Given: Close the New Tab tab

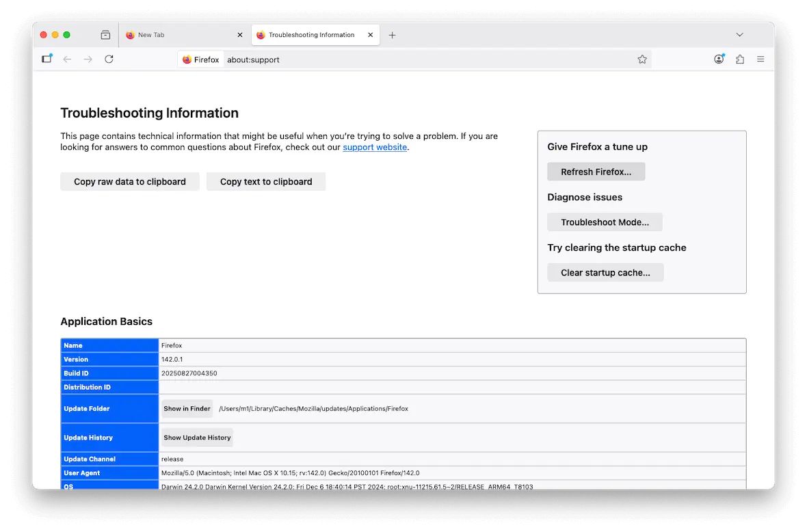Looking at the screenshot, I should click(x=240, y=35).
